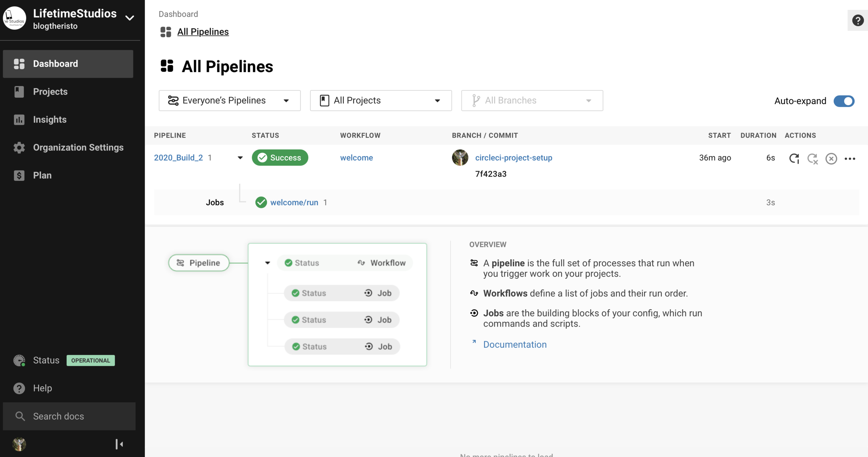
Task: Click the rerun from failed icon
Action: pyautogui.click(x=812, y=159)
